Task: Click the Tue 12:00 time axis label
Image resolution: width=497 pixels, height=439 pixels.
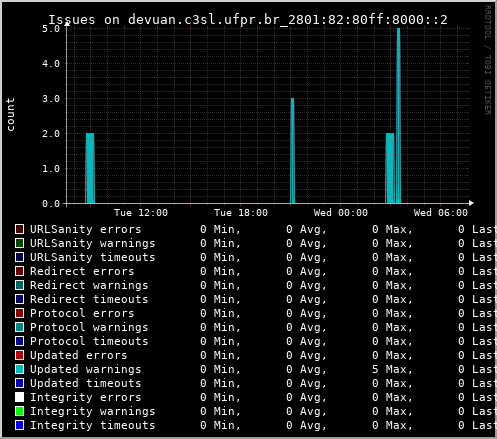Action: (x=141, y=213)
